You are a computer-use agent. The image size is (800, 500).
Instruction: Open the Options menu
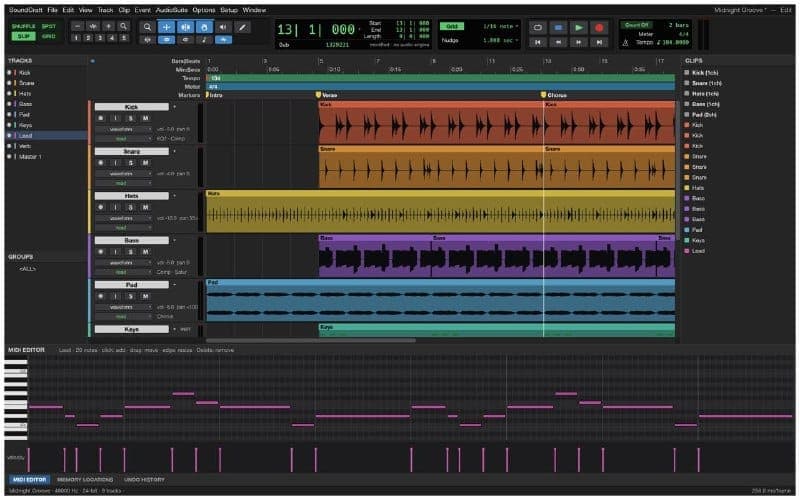tap(204, 10)
